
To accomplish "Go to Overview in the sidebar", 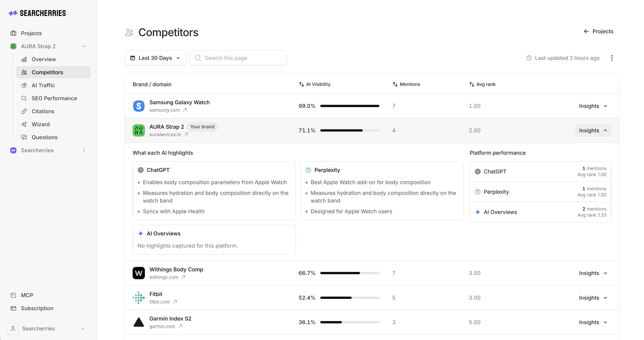I will point(53,59).
